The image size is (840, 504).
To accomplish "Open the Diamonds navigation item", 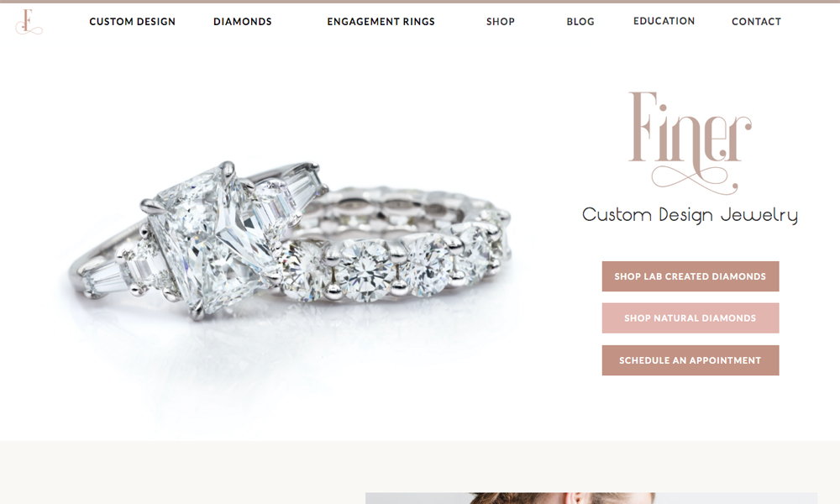I will click(243, 22).
